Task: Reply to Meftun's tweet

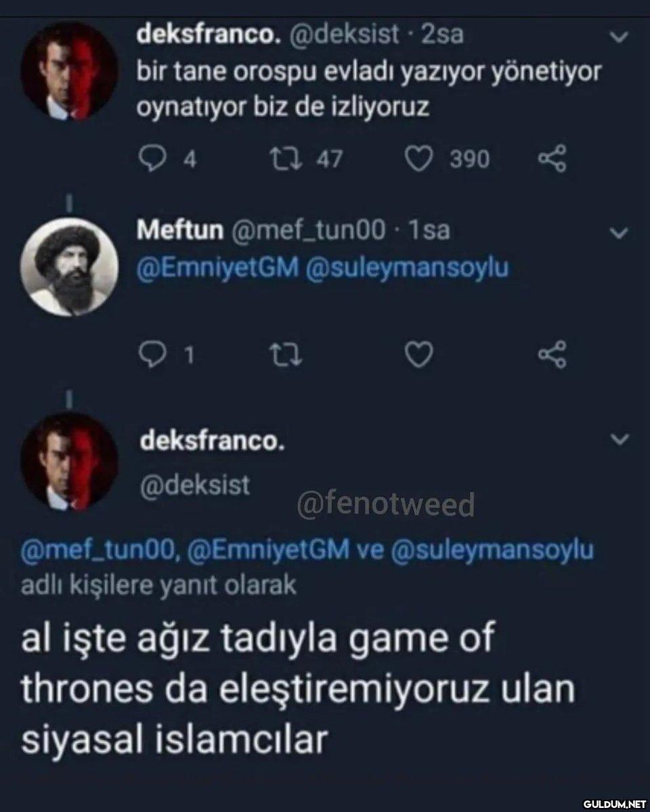Action: point(147,355)
